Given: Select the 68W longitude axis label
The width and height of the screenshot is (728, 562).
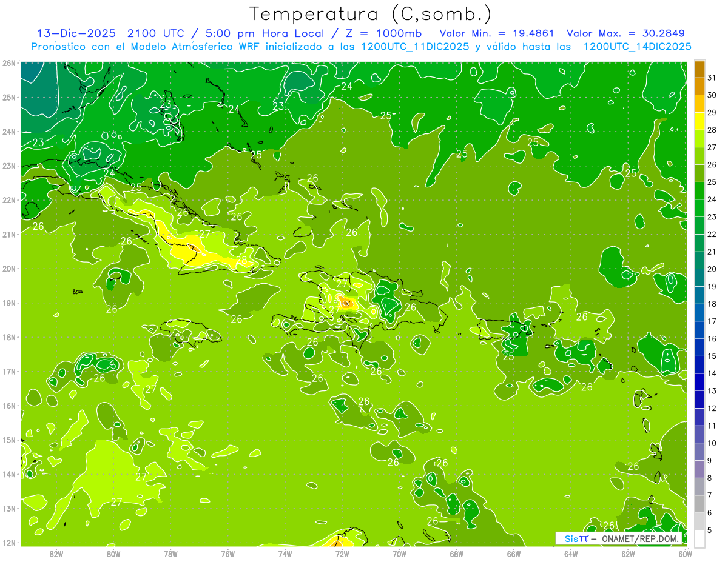Looking at the screenshot, I should pos(457,554).
